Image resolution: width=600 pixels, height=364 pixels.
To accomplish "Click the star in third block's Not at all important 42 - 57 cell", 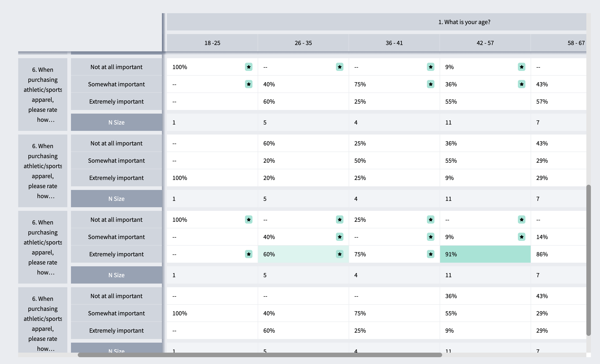I will click(x=522, y=220).
